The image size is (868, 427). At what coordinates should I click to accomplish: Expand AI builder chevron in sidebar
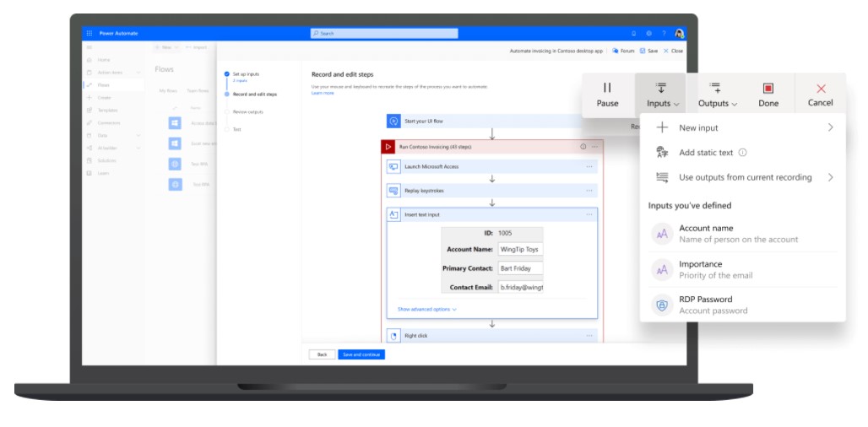pos(138,148)
